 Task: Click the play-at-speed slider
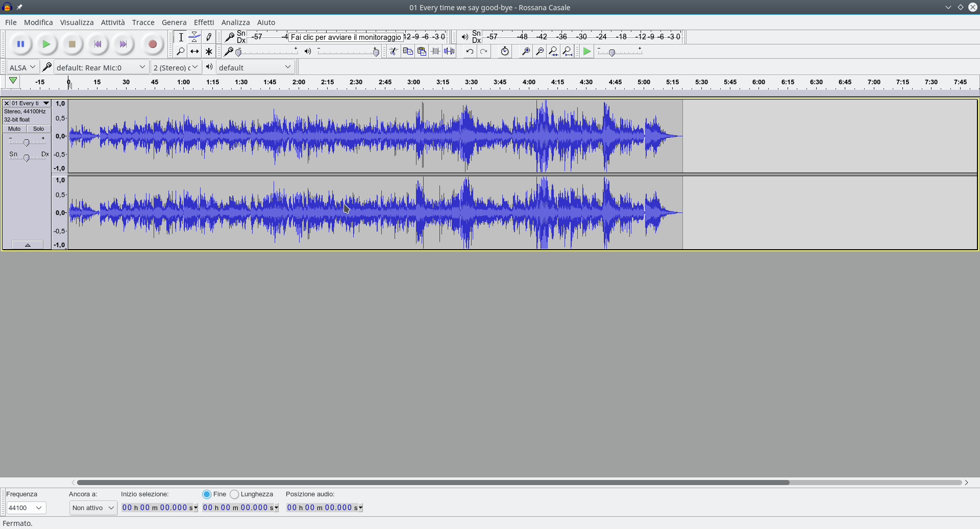point(620,52)
